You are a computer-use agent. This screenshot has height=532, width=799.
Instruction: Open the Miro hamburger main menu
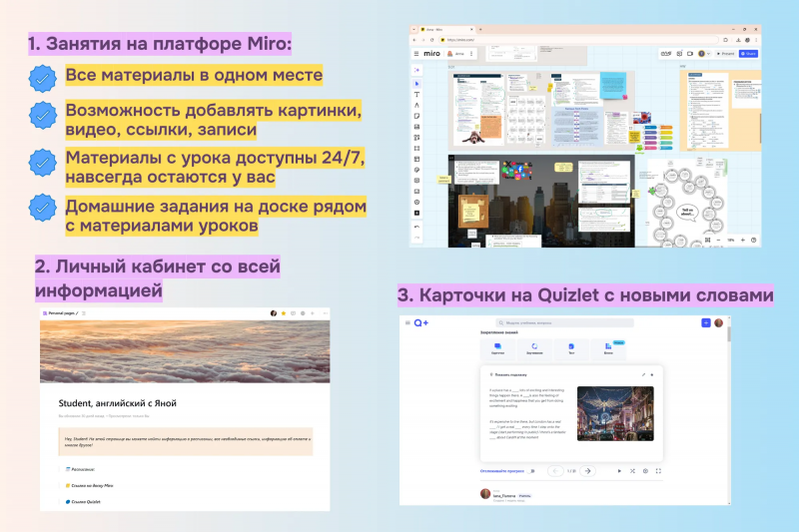pos(416,54)
